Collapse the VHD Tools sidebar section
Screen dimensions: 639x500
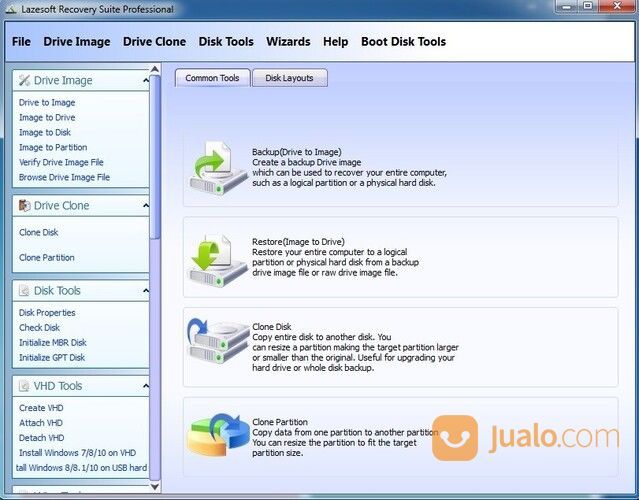[x=146, y=386]
